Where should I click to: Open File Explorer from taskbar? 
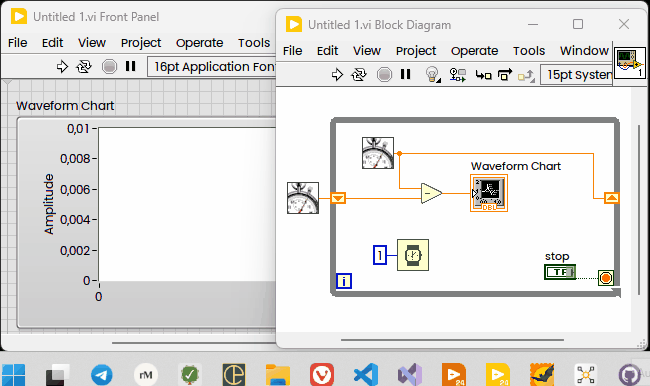pyautogui.click(x=277, y=374)
